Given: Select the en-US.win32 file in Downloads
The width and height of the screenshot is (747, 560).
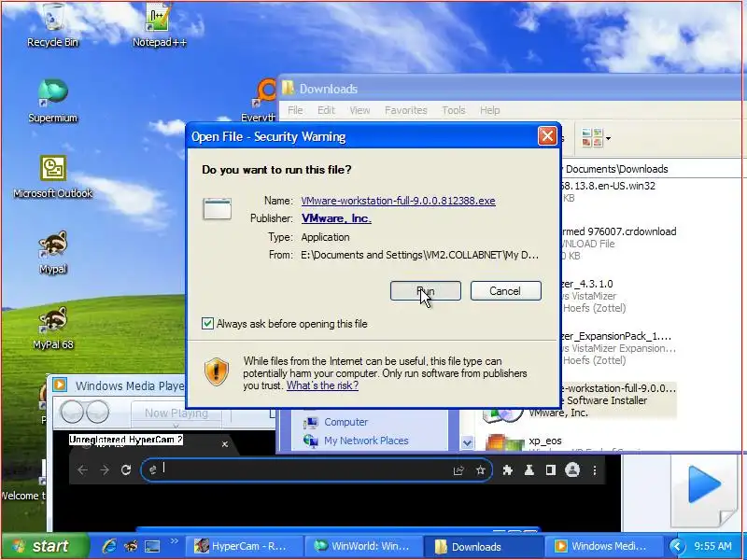Looking at the screenshot, I should pyautogui.click(x=608, y=191).
